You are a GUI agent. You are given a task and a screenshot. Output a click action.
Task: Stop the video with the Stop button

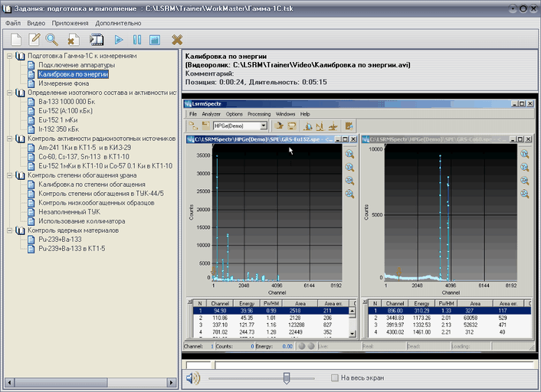[154, 39]
